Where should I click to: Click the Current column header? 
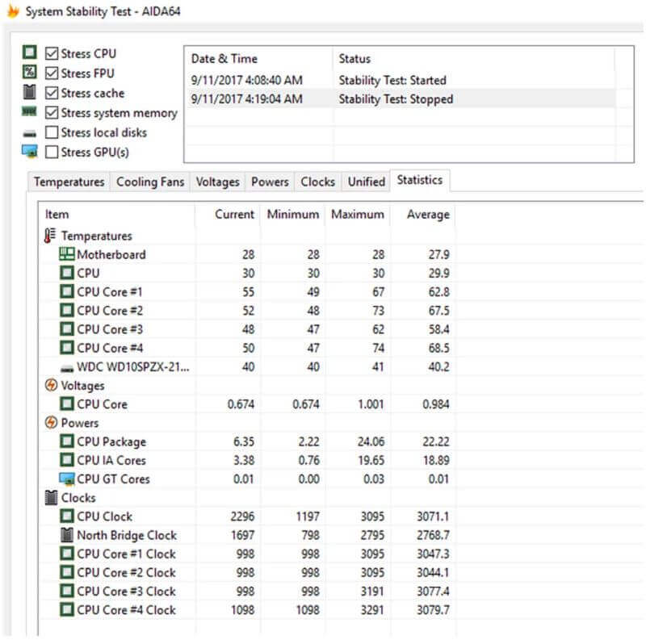pyautogui.click(x=228, y=215)
